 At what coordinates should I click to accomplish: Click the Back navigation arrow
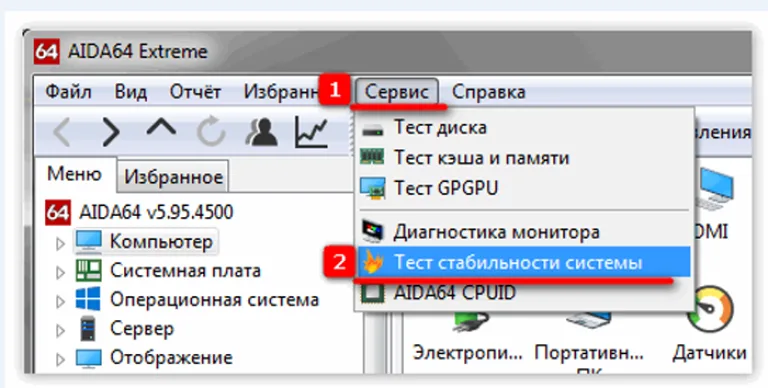[x=63, y=132]
